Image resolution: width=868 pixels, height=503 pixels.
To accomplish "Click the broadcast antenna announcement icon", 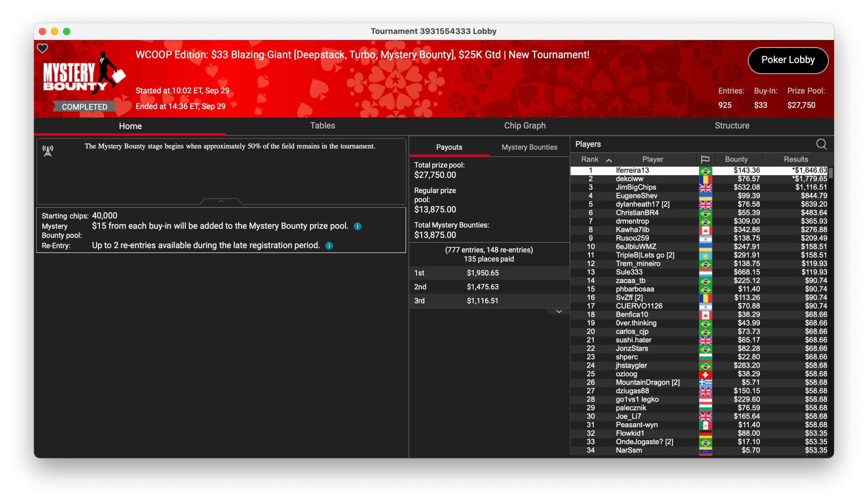I will pyautogui.click(x=48, y=151).
